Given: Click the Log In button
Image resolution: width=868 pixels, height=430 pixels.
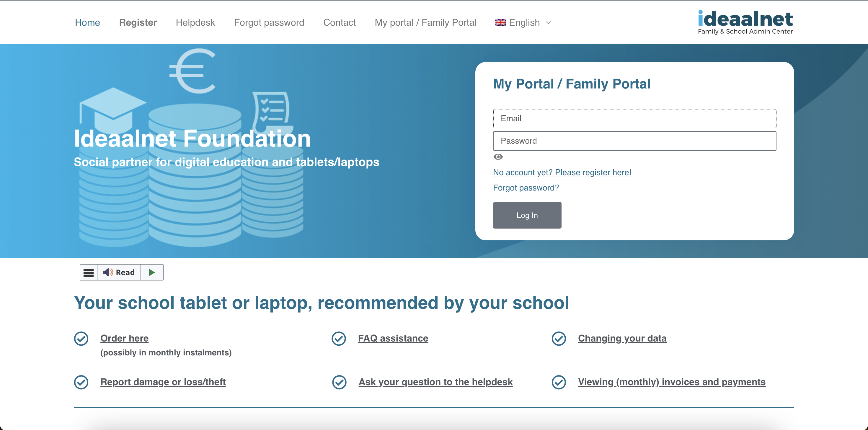Looking at the screenshot, I should coord(527,215).
